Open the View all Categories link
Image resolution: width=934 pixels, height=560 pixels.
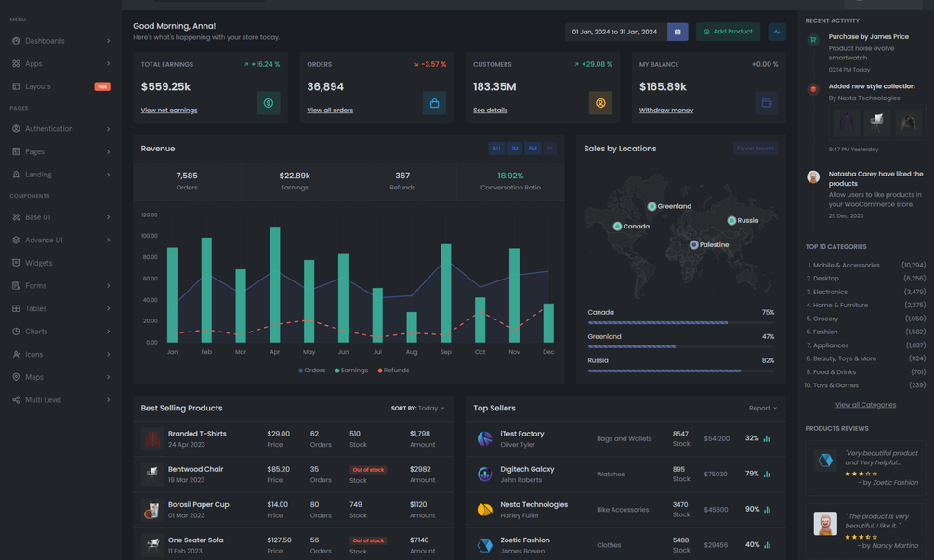[865, 405]
